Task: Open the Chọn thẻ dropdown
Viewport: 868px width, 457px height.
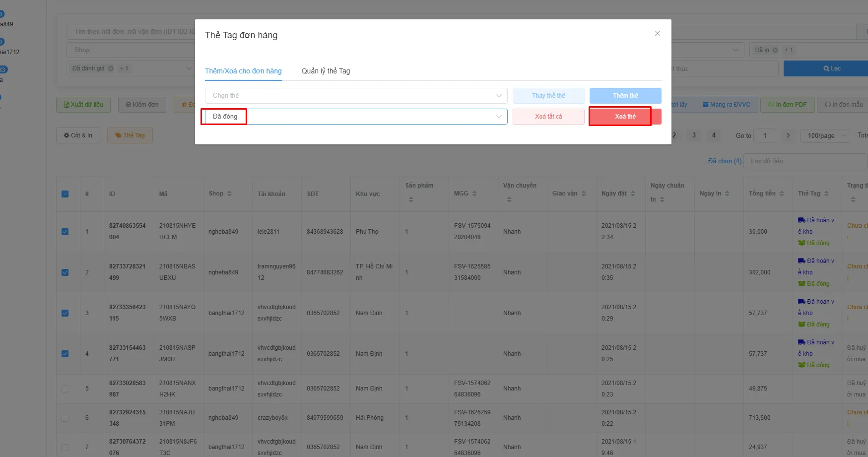Action: pos(356,96)
